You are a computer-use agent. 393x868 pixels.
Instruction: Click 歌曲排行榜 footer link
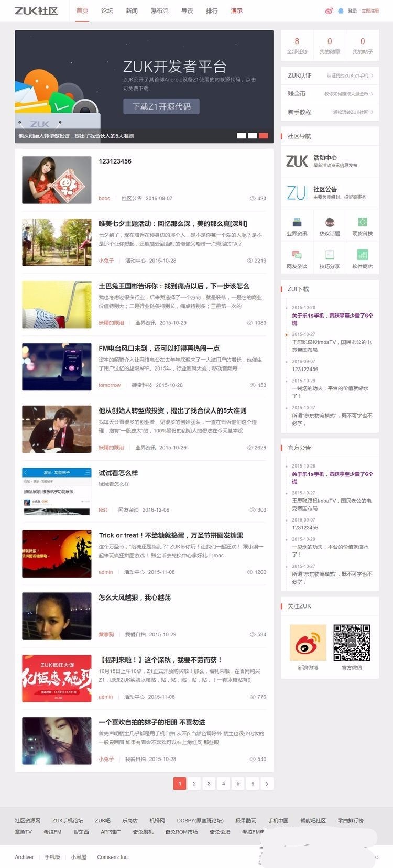tap(351, 820)
